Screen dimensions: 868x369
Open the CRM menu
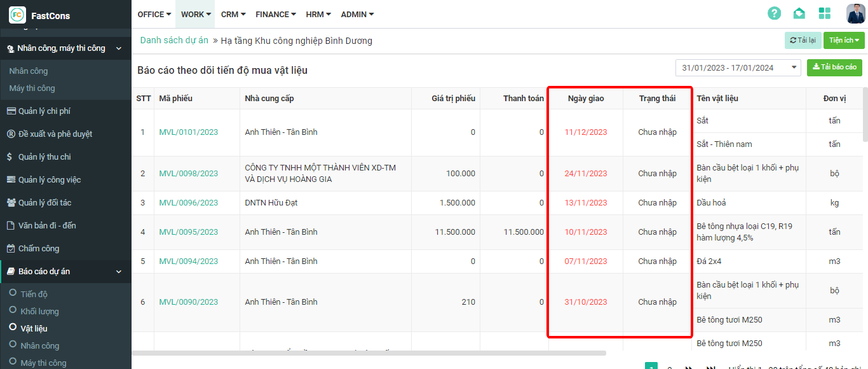(233, 14)
